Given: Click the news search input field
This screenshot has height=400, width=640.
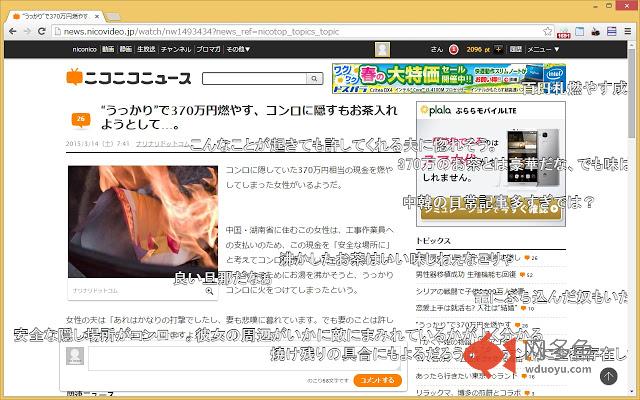Looking at the screenshot, I should point(254,78).
